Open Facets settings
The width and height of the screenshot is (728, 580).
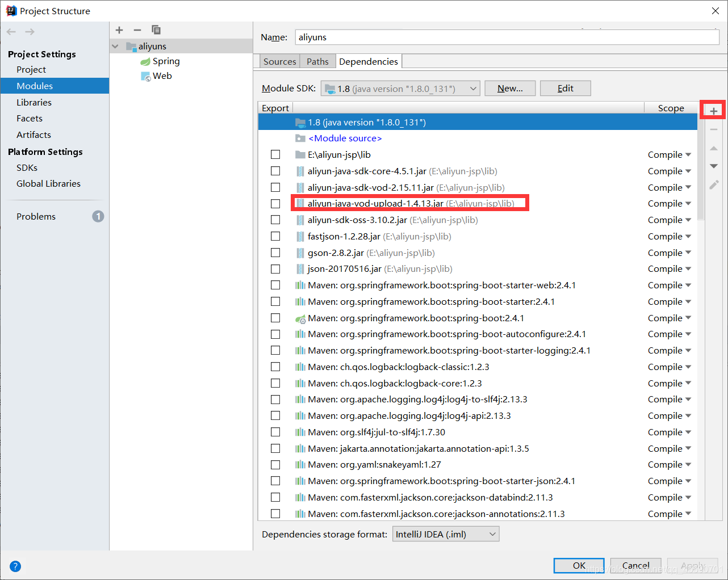pyautogui.click(x=30, y=118)
